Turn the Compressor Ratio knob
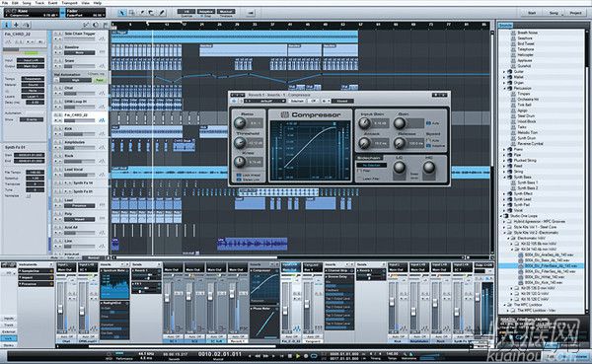 pyautogui.click(x=240, y=122)
